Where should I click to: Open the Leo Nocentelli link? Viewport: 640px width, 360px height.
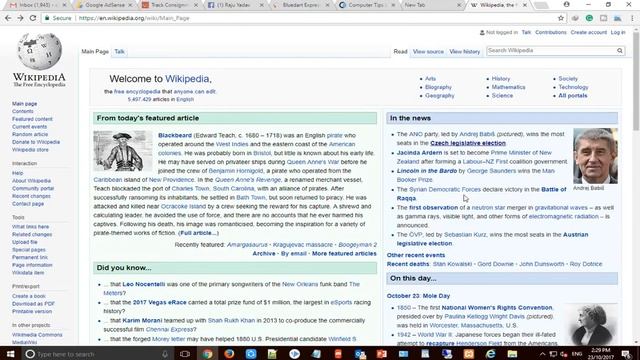(144, 284)
